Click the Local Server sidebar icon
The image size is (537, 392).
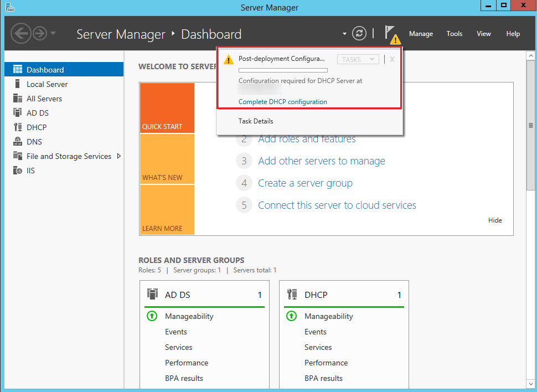pos(18,84)
